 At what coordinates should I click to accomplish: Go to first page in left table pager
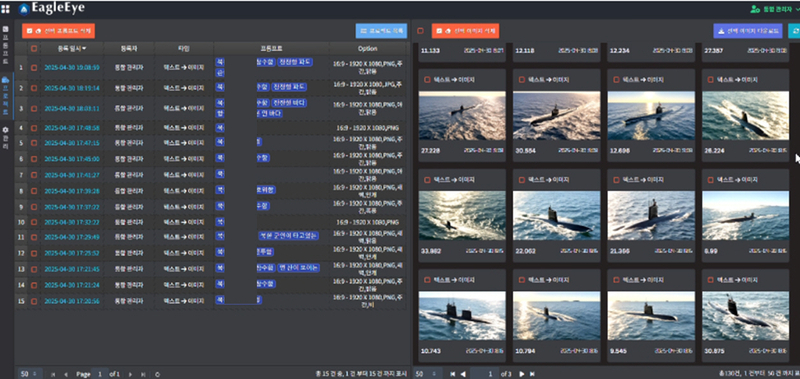pyautogui.click(x=53, y=374)
